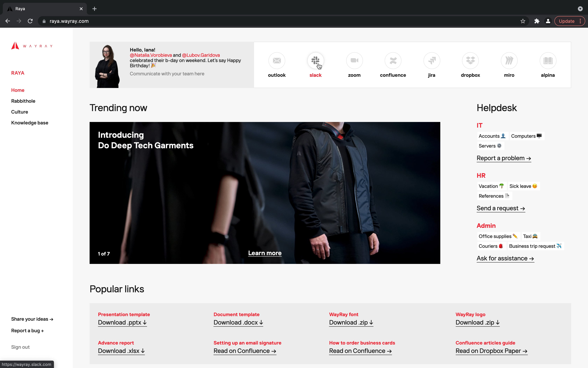588x368 pixels.
Task: Open the Confluence app icon
Action: click(x=393, y=61)
